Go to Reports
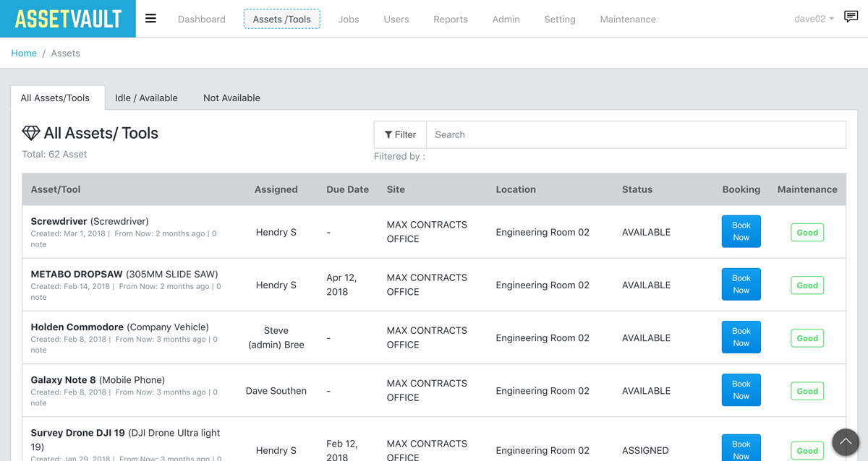 [x=450, y=20]
